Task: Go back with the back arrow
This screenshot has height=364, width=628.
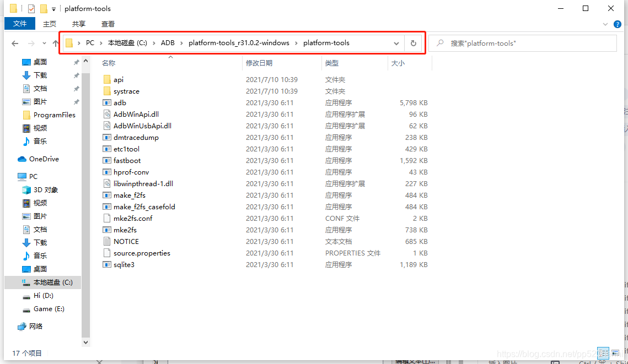Action: coord(15,43)
